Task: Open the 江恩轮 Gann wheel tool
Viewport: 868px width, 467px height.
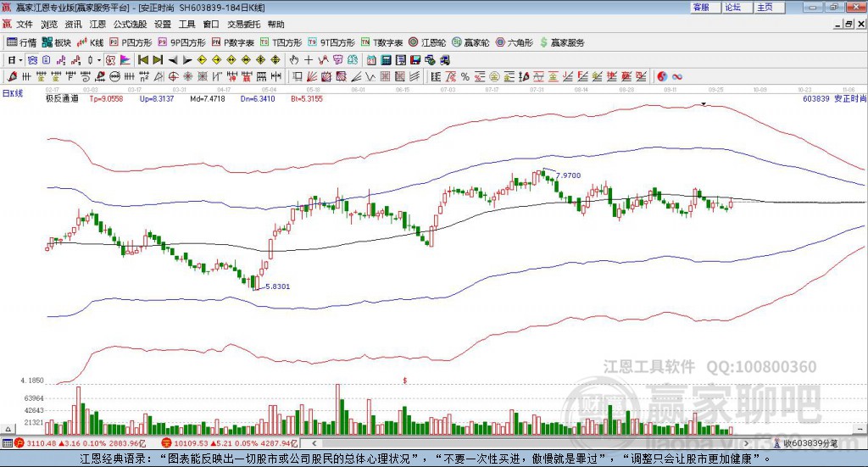Action: click(x=427, y=42)
